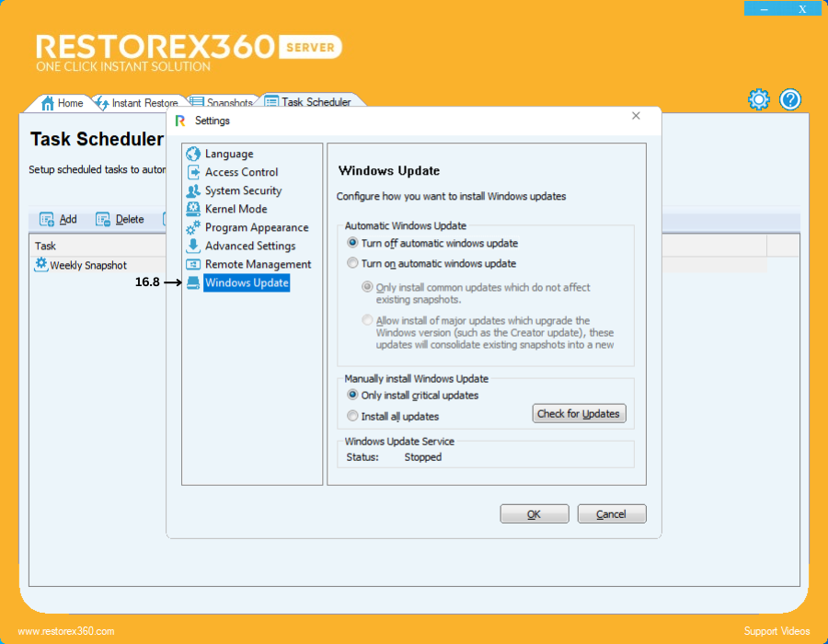The height and width of the screenshot is (644, 828).
Task: Click the Home tab house icon
Action: click(x=48, y=103)
